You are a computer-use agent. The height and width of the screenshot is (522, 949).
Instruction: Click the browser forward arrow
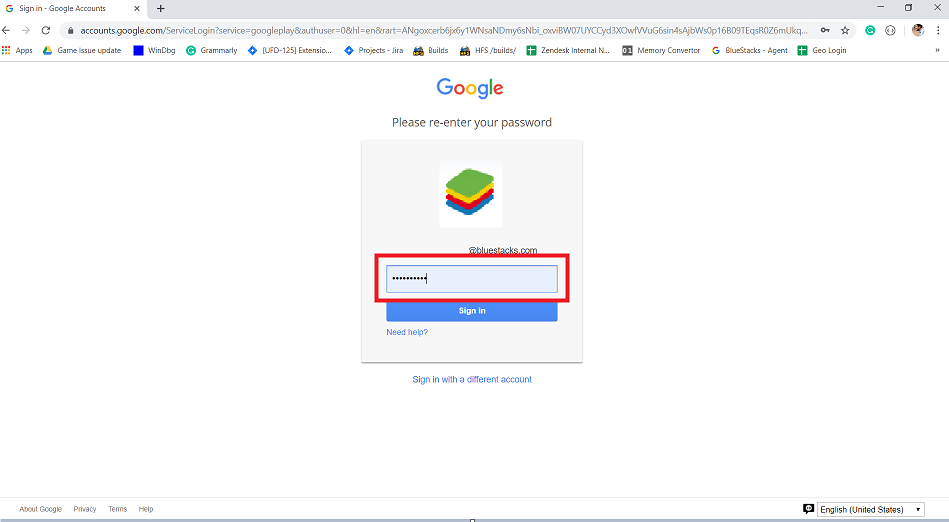tap(25, 30)
